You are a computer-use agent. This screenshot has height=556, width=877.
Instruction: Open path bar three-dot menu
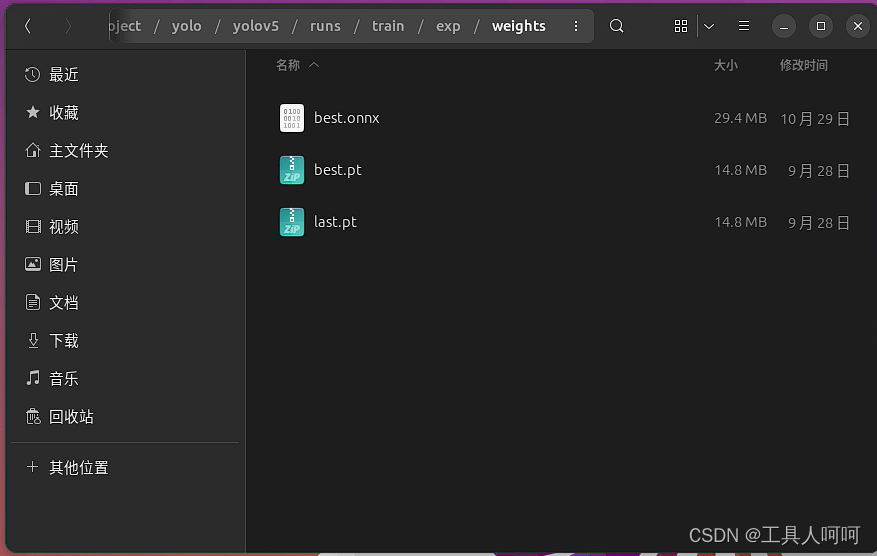pos(576,26)
